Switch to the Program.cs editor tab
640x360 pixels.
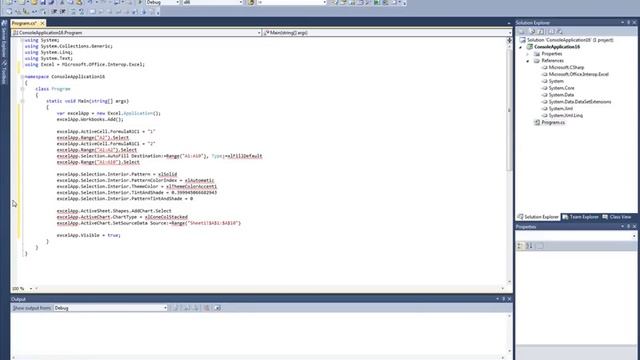coord(24,23)
